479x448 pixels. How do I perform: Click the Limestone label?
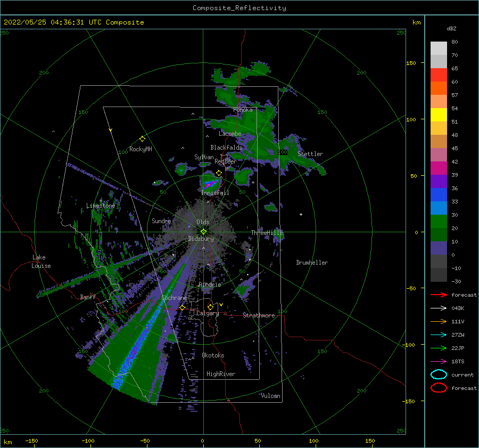coord(101,206)
